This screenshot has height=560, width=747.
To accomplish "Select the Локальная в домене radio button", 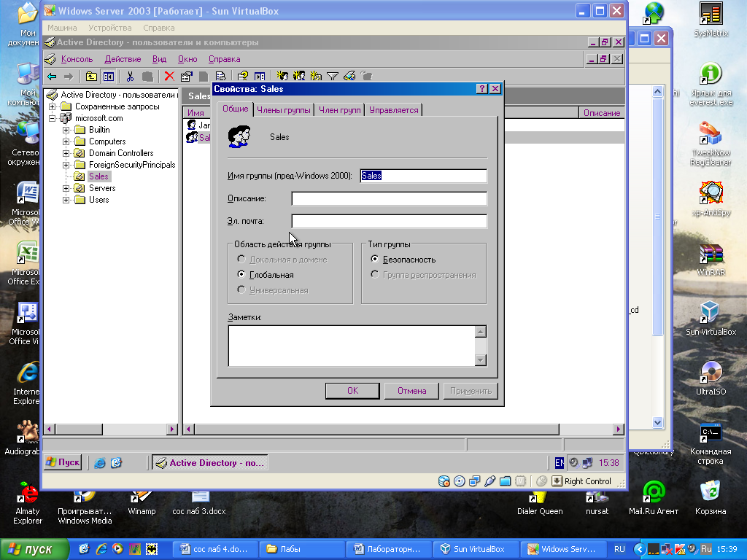I will click(x=241, y=259).
